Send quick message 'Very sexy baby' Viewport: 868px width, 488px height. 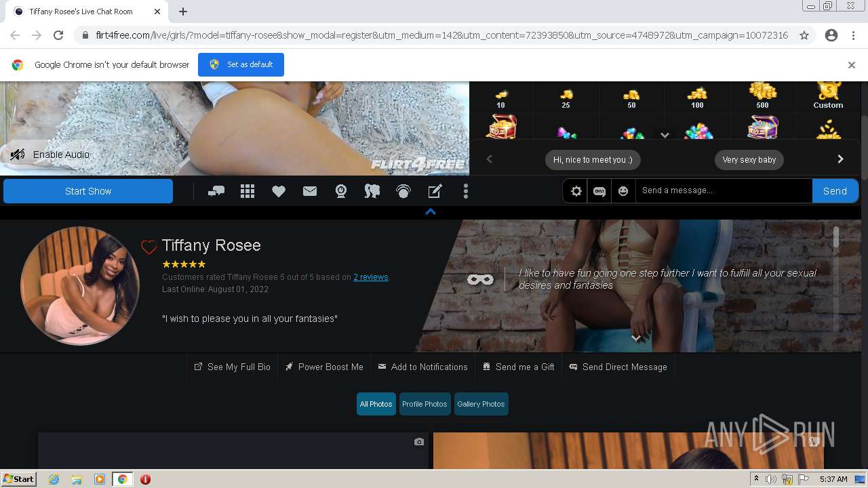[749, 160]
